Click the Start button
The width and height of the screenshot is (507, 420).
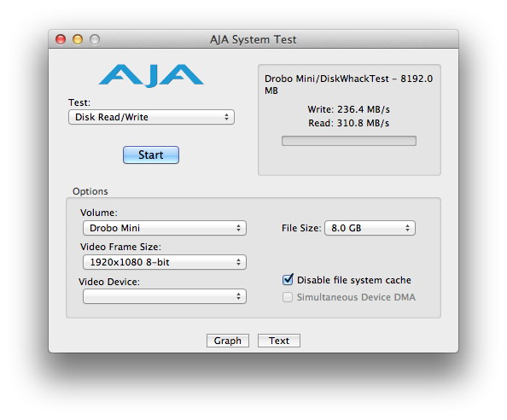[151, 155]
